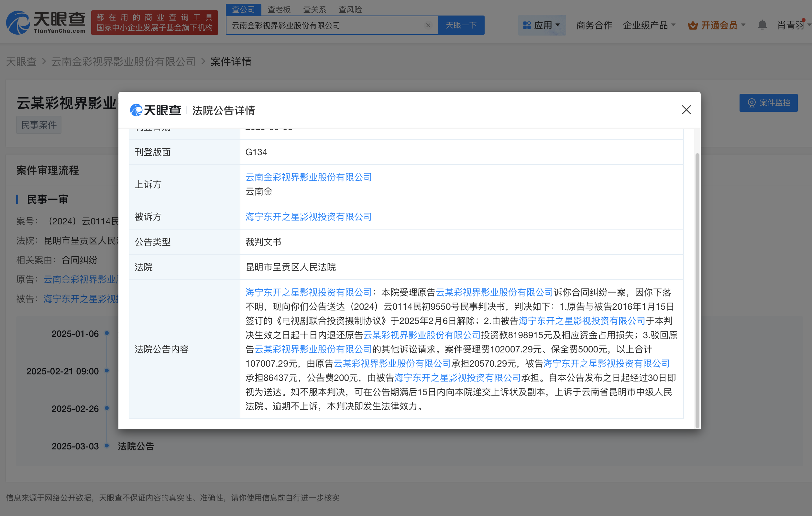812x516 pixels.
Task: Click 天眼查 logo in dialog header
Action: 156,110
